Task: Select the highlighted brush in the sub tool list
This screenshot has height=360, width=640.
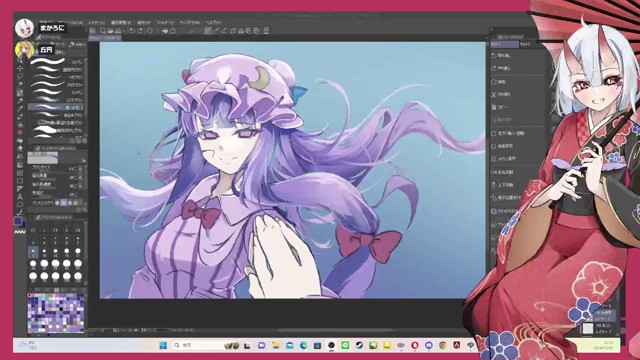Action: pos(56,108)
